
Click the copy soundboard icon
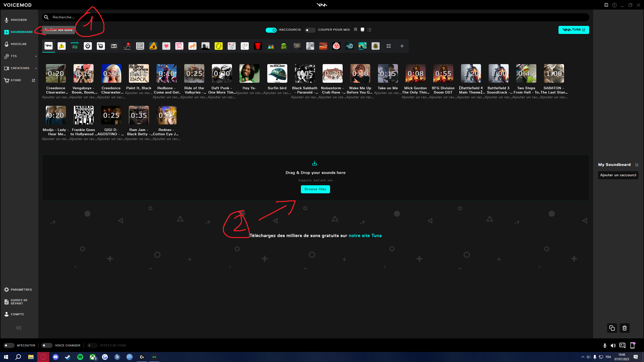coord(612,328)
